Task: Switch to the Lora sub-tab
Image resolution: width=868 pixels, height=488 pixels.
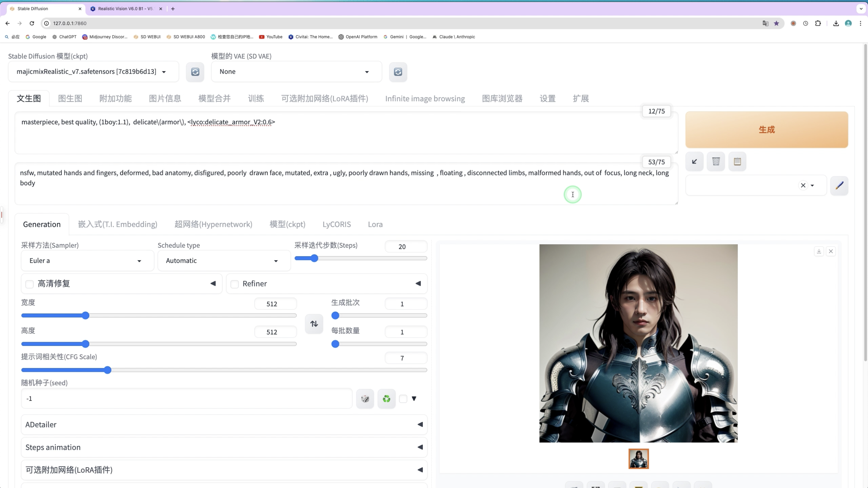Action: click(x=375, y=225)
